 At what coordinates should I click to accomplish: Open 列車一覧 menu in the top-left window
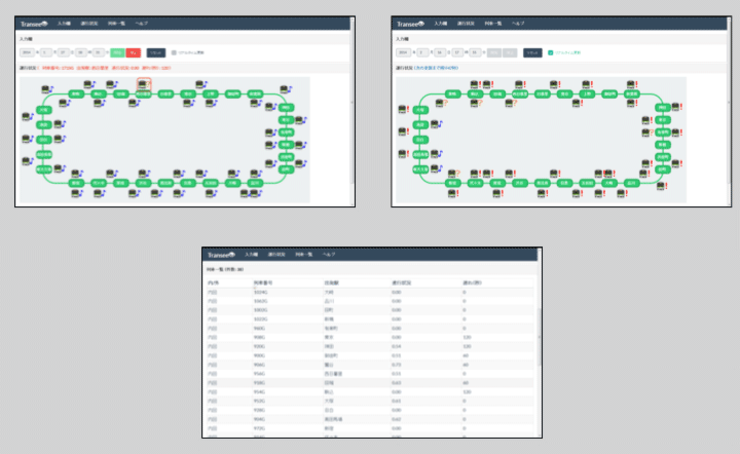click(114, 23)
